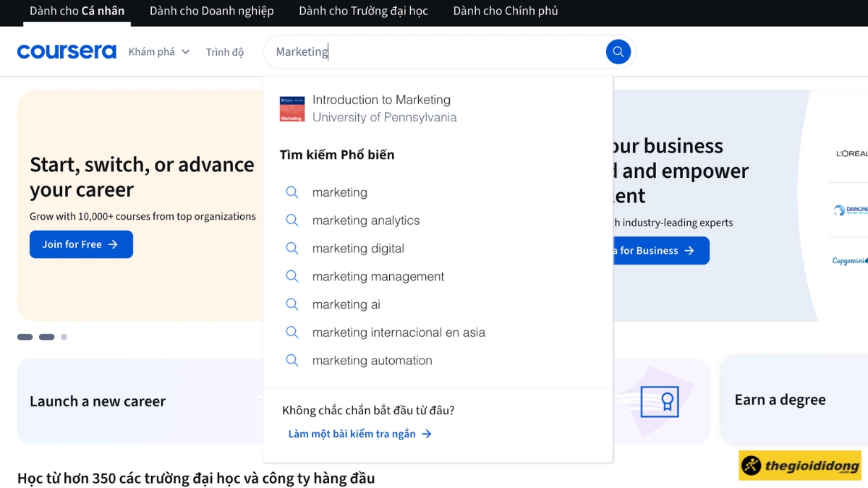Click inside the Marketing search field
Screen dimensions: 868x488
tap(434, 51)
